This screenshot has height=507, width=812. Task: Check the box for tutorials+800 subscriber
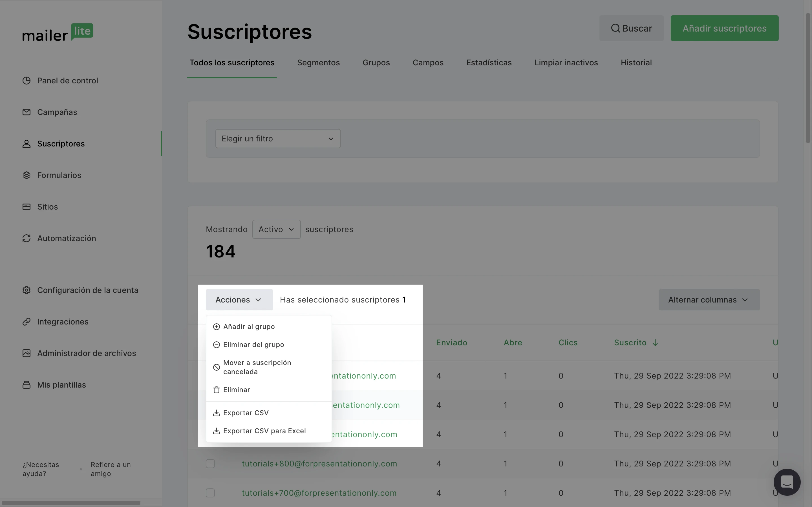[210, 464]
